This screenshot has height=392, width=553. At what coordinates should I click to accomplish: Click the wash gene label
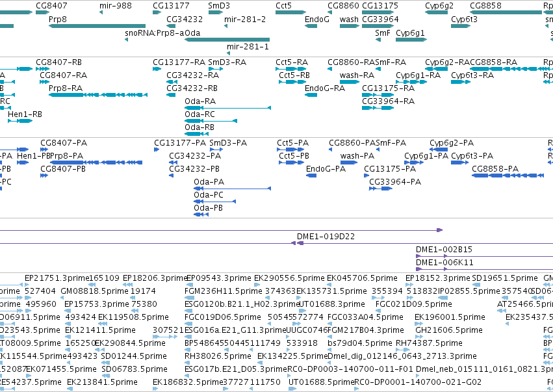click(349, 19)
